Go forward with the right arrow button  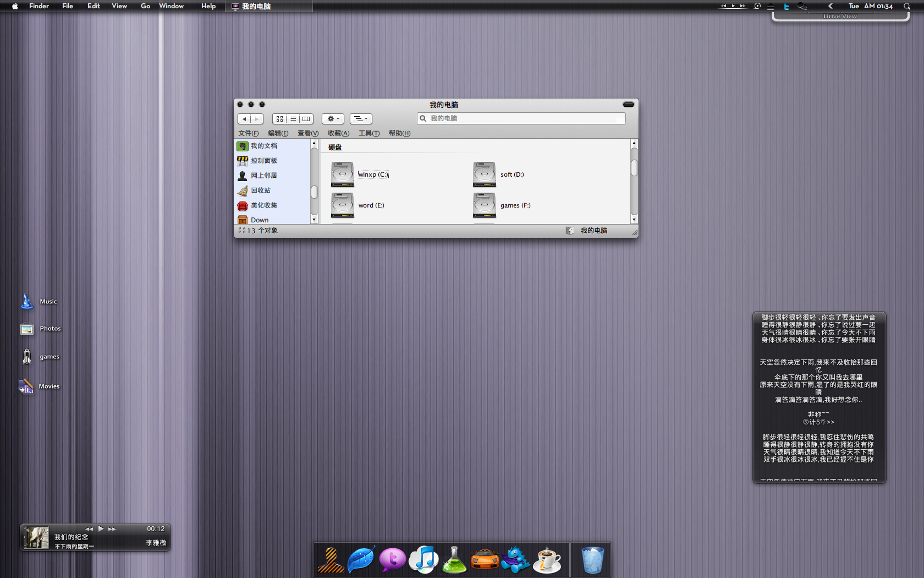click(x=257, y=119)
